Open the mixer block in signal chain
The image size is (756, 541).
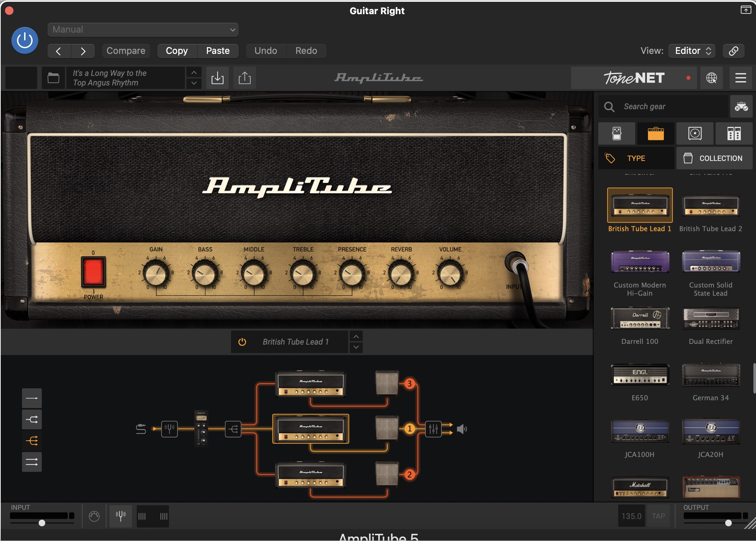[x=433, y=429]
